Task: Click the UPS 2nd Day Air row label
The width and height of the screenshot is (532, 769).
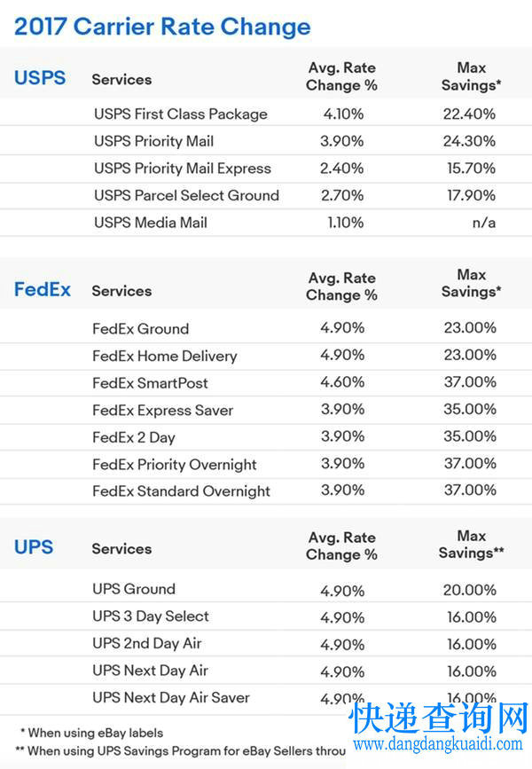Action: (146, 643)
